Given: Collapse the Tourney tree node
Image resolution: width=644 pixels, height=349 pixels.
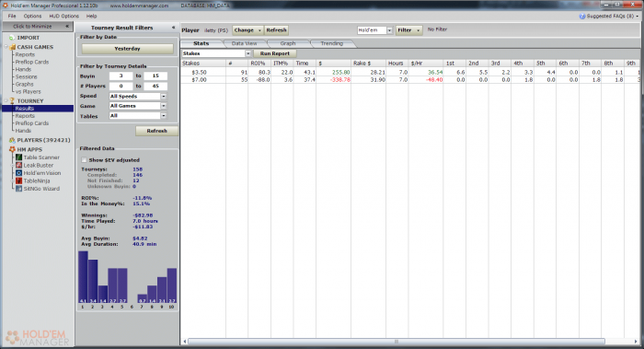Looking at the screenshot, I should pyautogui.click(x=6, y=100).
